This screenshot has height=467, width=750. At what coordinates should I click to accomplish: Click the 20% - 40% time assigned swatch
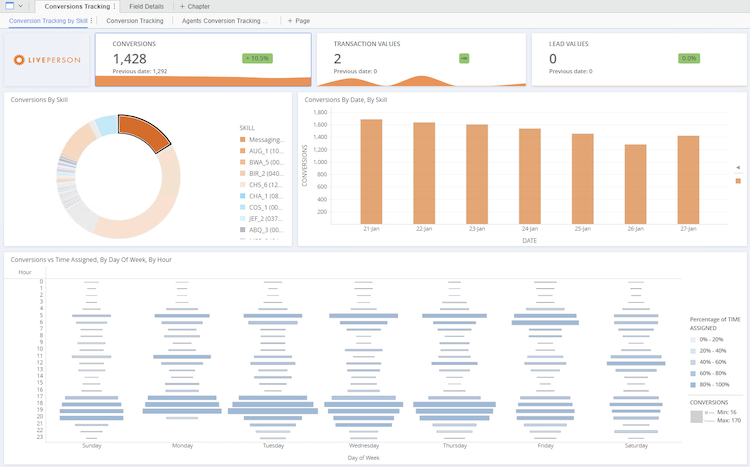click(693, 351)
